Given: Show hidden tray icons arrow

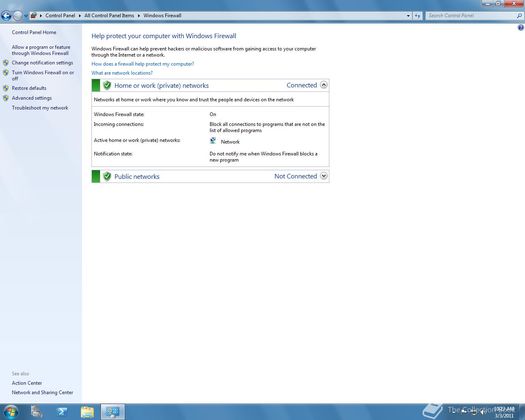Looking at the screenshot, I should point(454,412).
